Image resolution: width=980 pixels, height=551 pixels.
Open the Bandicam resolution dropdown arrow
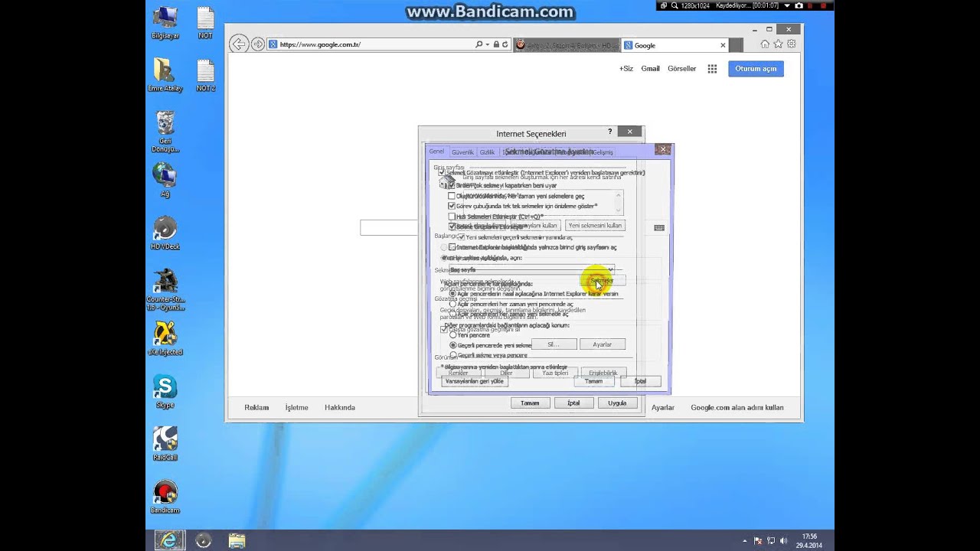click(x=786, y=5)
